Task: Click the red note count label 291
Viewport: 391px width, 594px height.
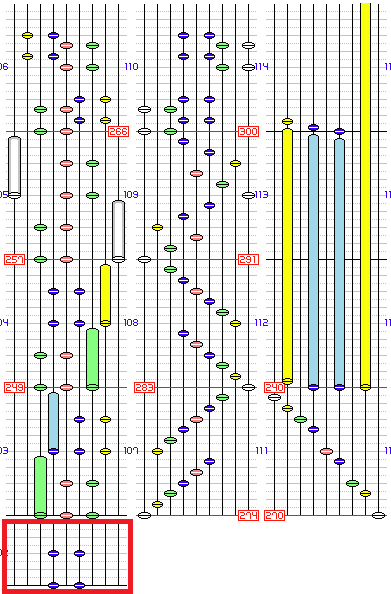Action: tap(249, 259)
